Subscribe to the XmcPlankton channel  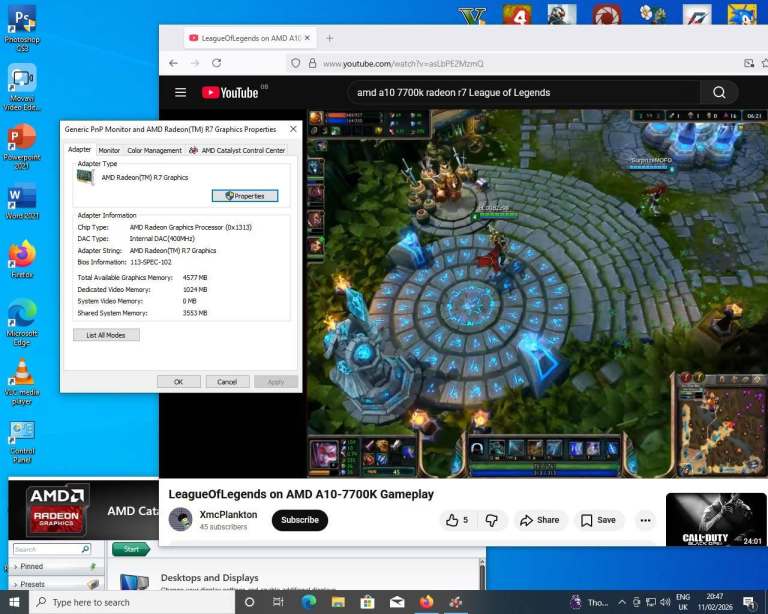coord(299,520)
